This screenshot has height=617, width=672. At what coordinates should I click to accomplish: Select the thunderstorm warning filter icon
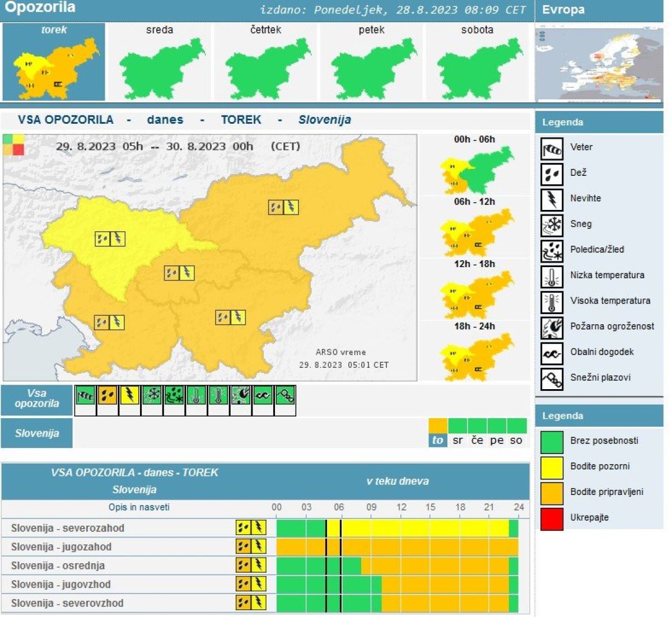[129, 396]
